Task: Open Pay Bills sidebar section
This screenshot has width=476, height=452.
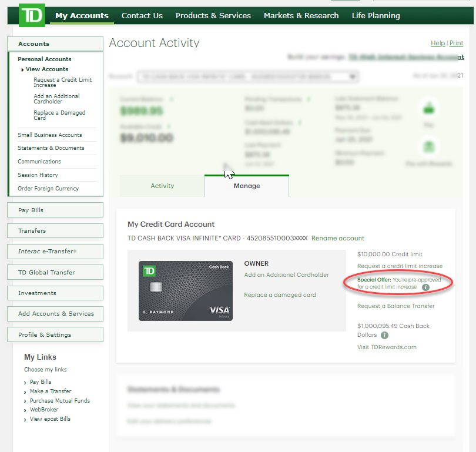Action: point(55,210)
